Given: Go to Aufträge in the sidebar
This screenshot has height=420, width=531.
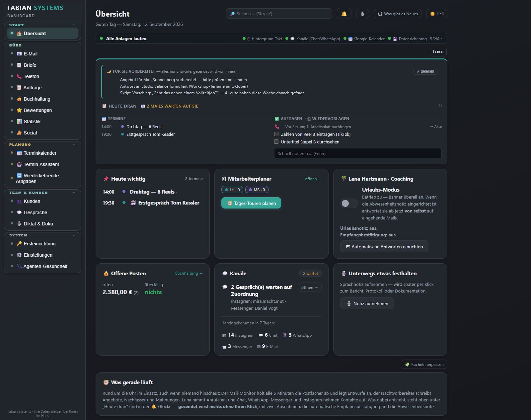Looking at the screenshot, I should click(42, 88).
